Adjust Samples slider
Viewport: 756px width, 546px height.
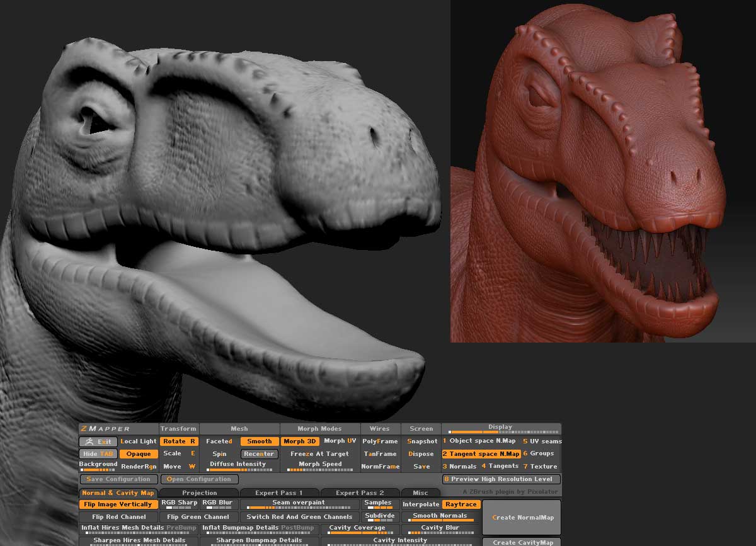coord(381,504)
